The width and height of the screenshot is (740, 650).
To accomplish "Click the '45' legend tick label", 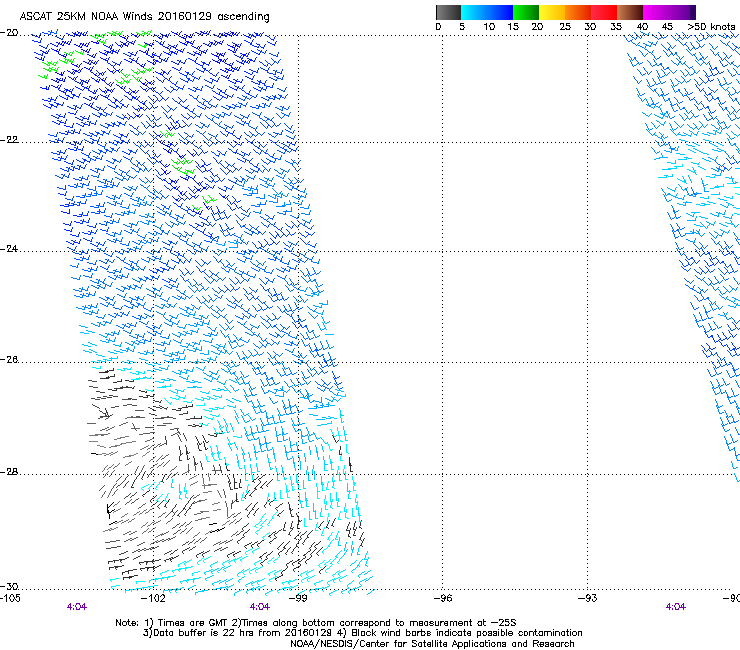I will pos(667,27).
